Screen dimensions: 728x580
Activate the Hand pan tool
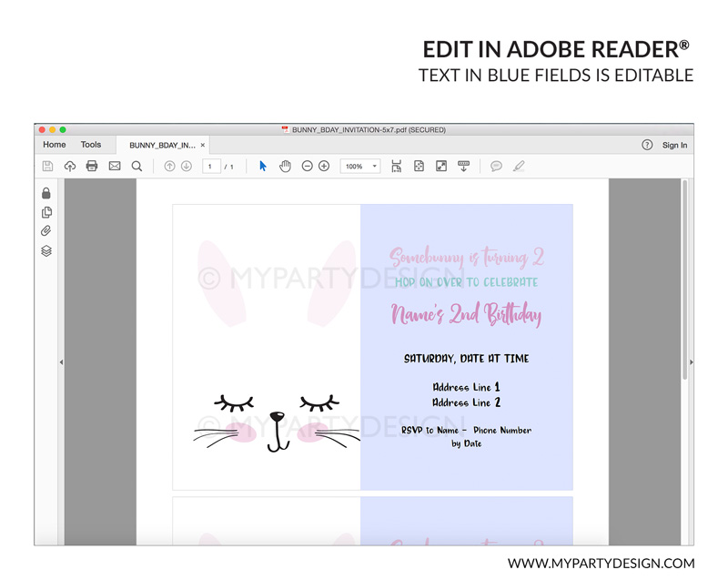[x=285, y=167]
